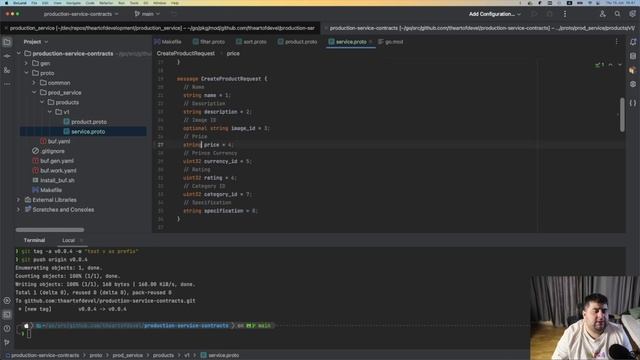This screenshot has height=360, width=640.
Task: Open the Project tool window icon
Action: (7, 42)
